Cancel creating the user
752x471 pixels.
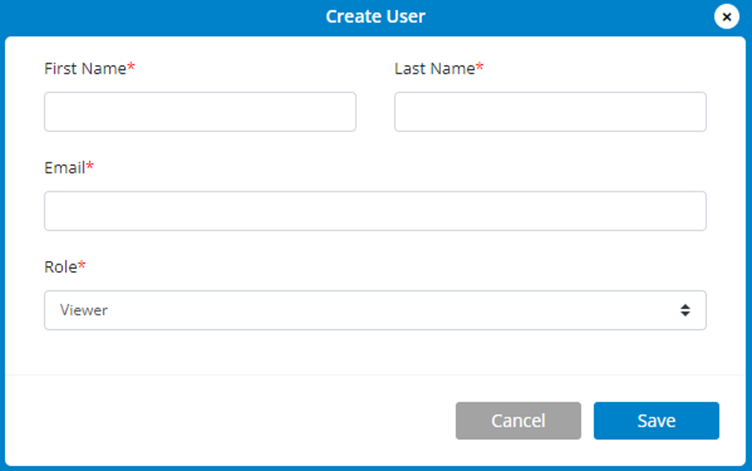(518, 421)
